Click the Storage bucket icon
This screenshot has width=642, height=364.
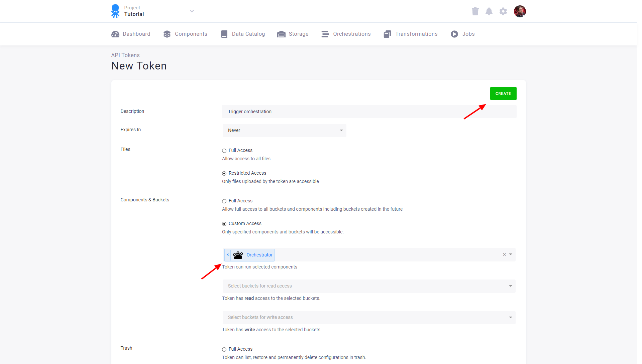point(281,34)
